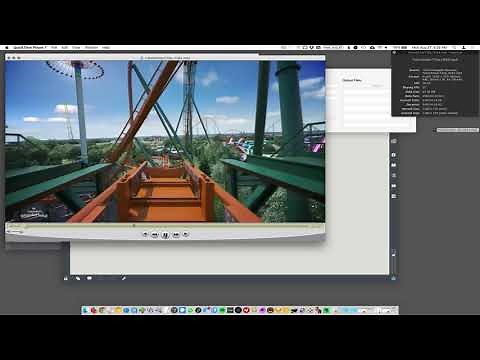The height and width of the screenshot is (360, 480).
Task: Click the roller coaster video frame
Action: click(x=165, y=141)
